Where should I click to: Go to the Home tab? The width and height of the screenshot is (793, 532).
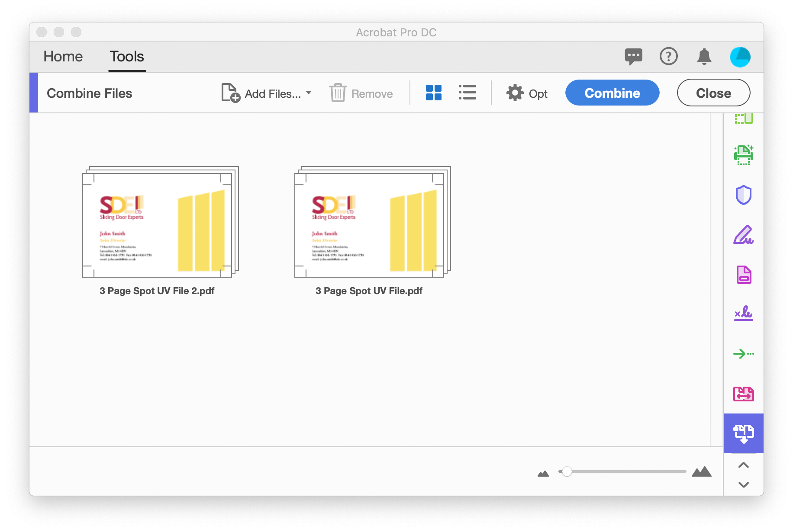pos(63,57)
